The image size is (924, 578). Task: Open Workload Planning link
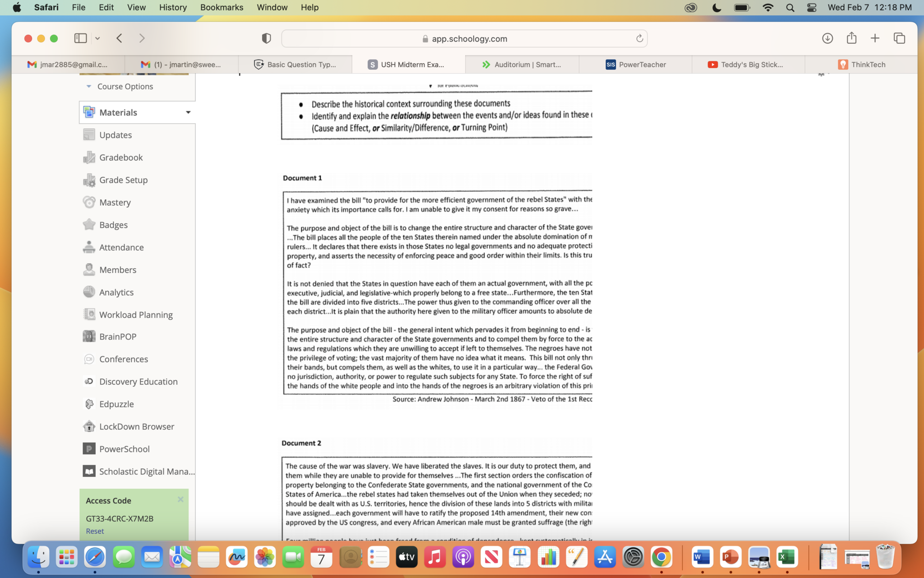(x=136, y=315)
